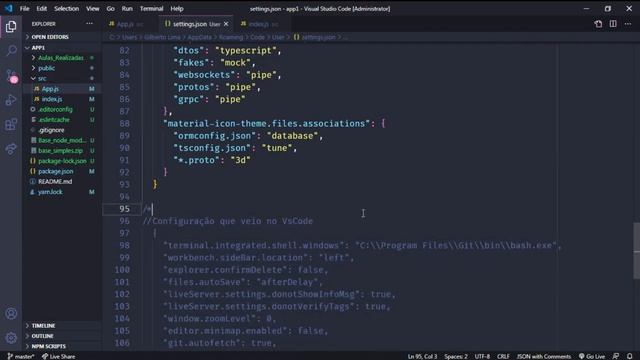
Task: Click JSON with Comments language mode
Action: coord(544,356)
